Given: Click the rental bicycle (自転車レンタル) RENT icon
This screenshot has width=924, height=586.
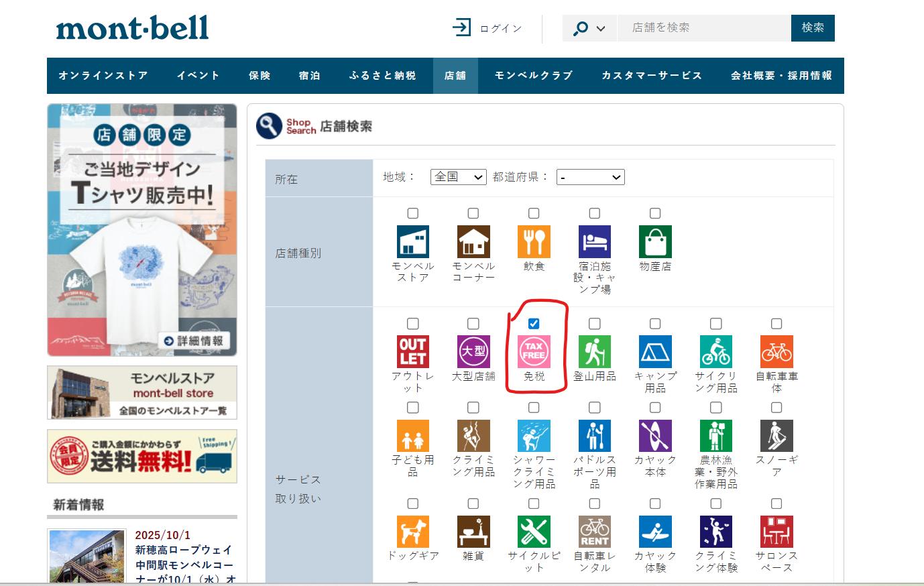Looking at the screenshot, I should [x=594, y=532].
